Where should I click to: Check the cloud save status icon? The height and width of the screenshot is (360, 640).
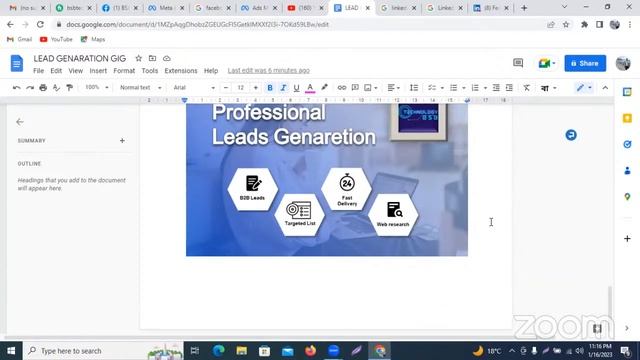167,58
